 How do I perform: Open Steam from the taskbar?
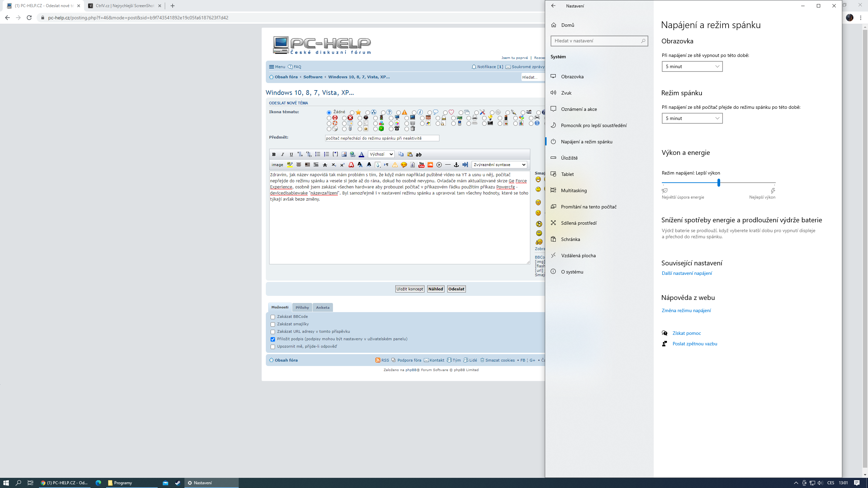click(x=178, y=483)
